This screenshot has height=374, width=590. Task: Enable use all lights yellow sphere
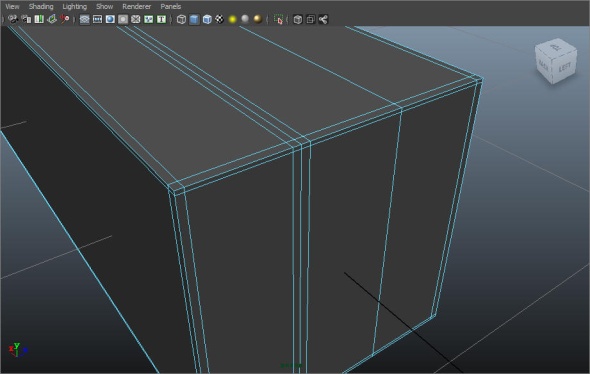(233, 19)
